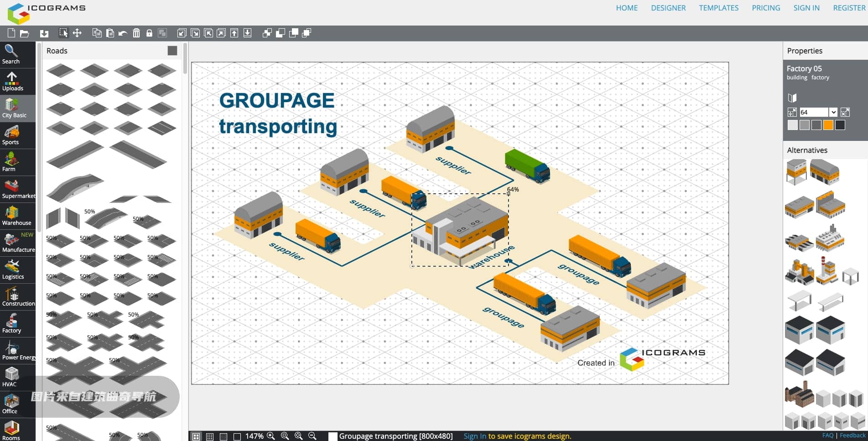Toggle the padlock lock icon
This screenshot has width=868, height=441.
(149, 33)
